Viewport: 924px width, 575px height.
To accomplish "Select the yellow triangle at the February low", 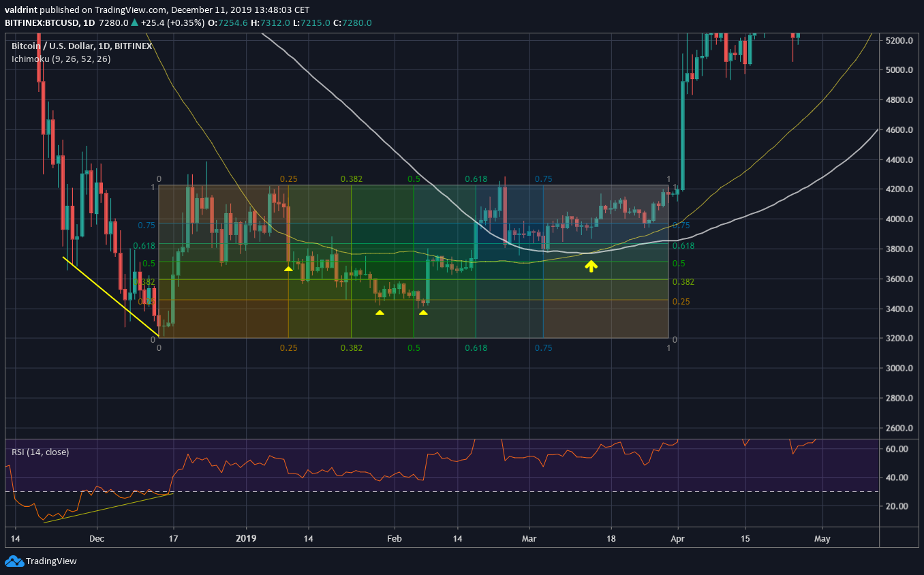I will pyautogui.click(x=424, y=311).
